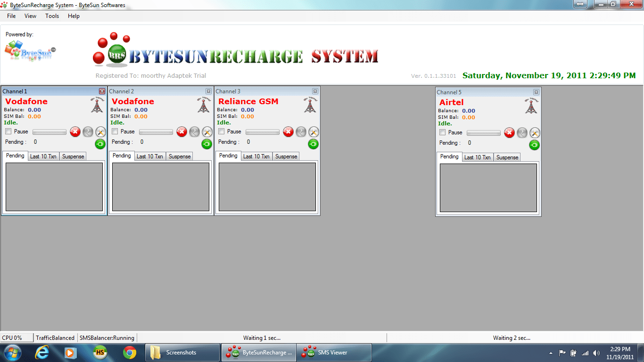Open the tools settings icon in Channel 2
The width and height of the screenshot is (644, 362).
(x=207, y=132)
